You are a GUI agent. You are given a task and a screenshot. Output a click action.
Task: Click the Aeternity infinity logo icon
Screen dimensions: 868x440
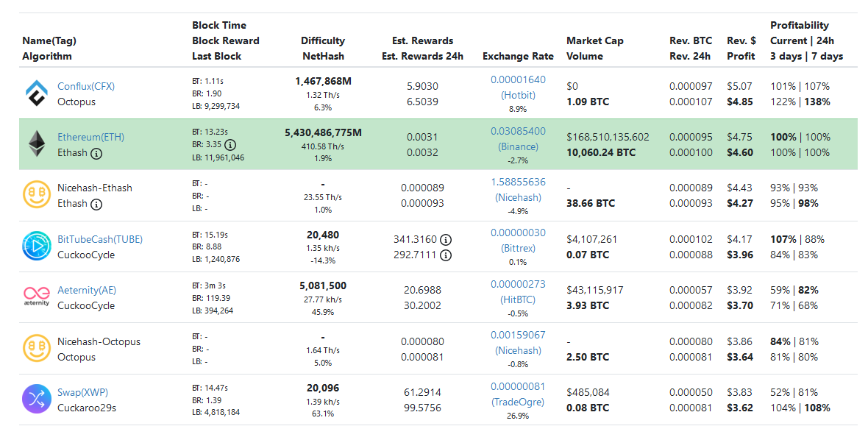37,296
